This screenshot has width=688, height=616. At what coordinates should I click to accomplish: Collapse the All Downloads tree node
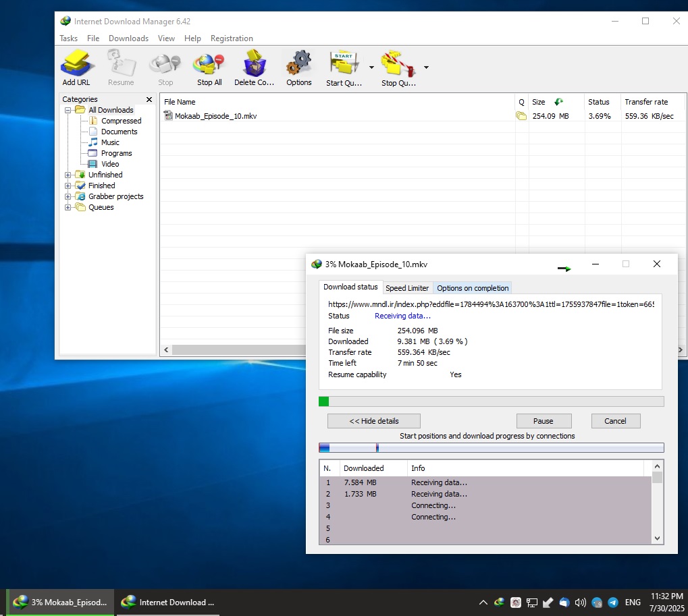[68, 110]
